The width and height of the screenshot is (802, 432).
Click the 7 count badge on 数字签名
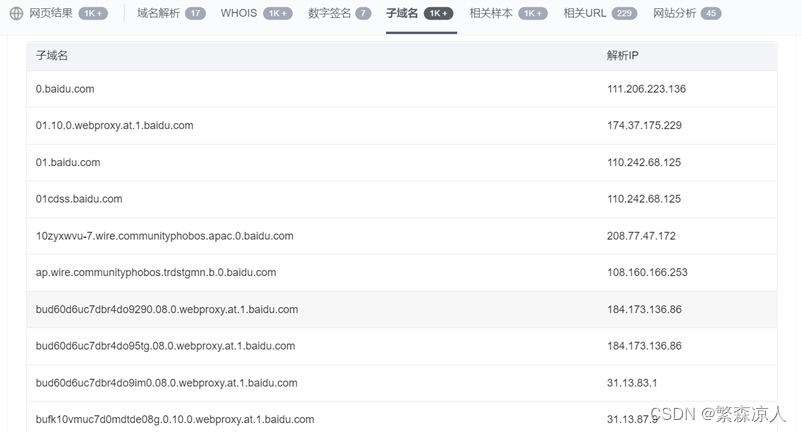[x=363, y=13]
